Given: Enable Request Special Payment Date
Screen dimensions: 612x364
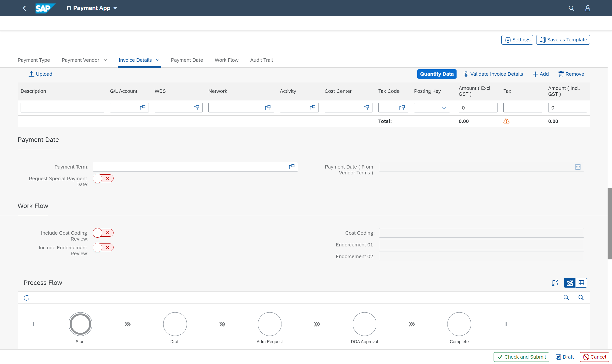Looking at the screenshot, I should [x=103, y=178].
